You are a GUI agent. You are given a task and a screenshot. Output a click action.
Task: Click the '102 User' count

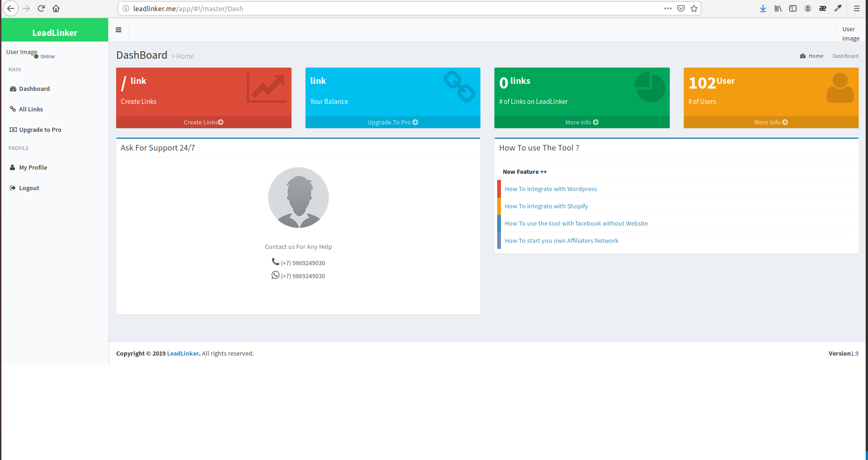point(712,82)
